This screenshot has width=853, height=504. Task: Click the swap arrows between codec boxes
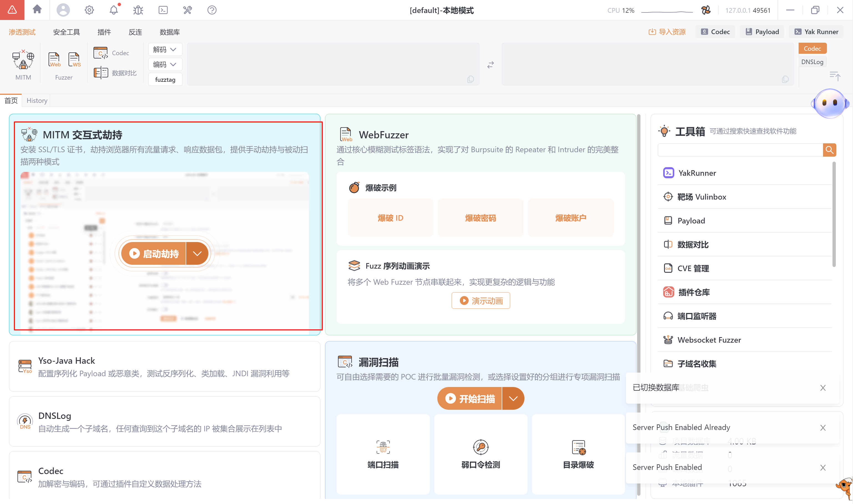(490, 65)
